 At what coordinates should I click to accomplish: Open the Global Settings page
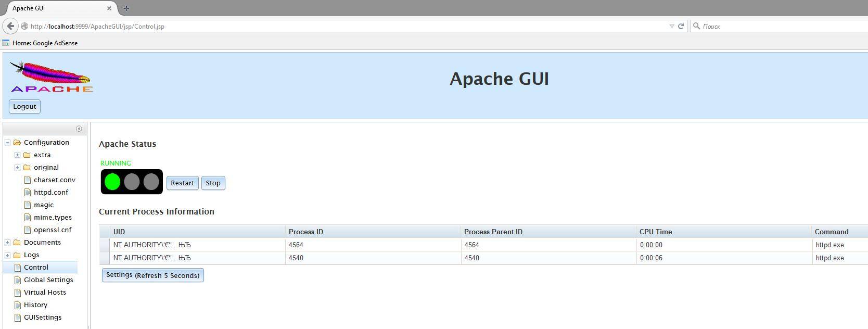[48, 280]
